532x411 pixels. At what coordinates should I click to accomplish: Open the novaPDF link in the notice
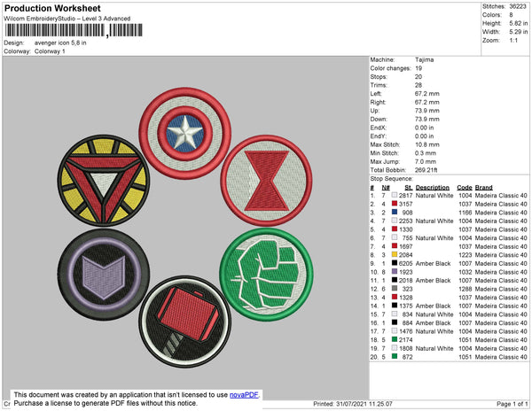244,395
